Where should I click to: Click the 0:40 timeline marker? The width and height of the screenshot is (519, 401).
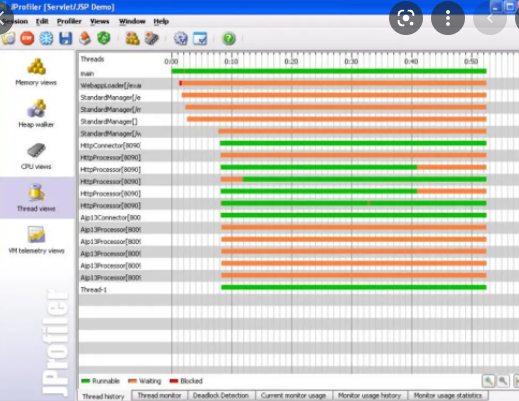click(411, 61)
